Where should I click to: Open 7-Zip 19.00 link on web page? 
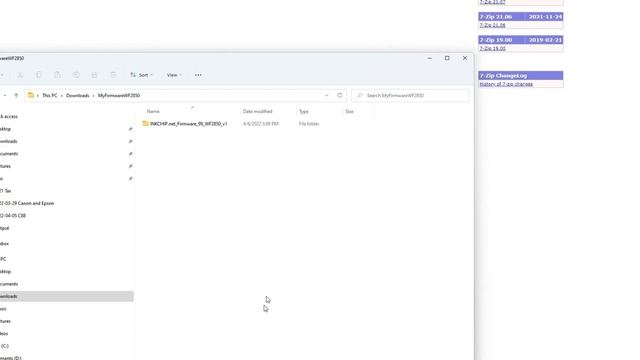click(493, 49)
